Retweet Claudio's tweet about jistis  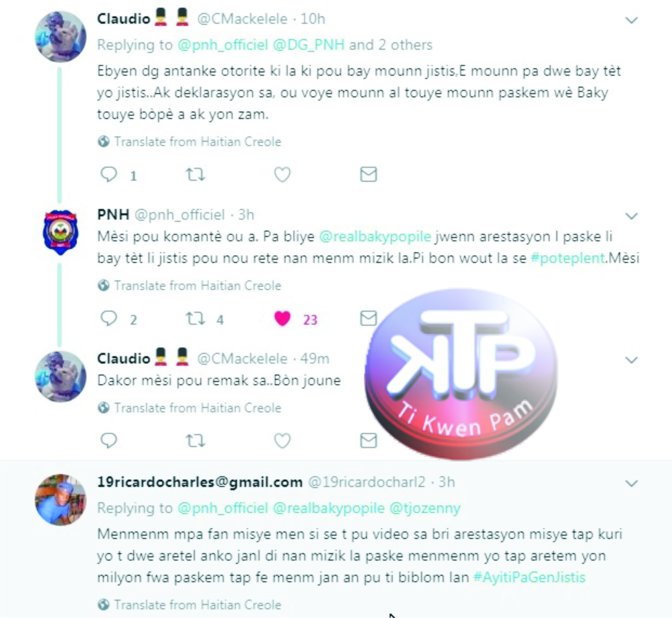[x=196, y=174]
